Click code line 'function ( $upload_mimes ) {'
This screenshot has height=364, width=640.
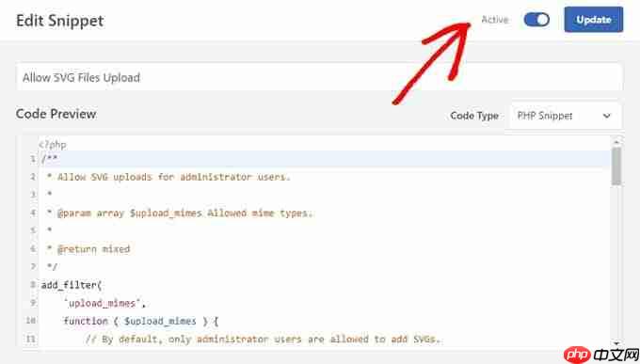(141, 321)
